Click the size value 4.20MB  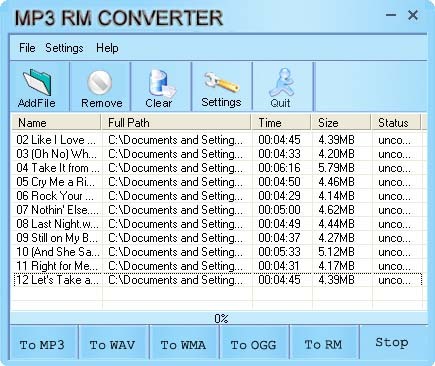[x=336, y=154]
